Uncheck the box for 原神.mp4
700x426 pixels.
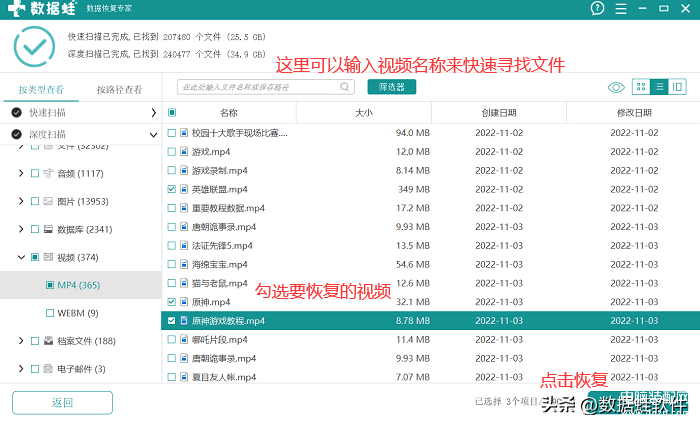pyautogui.click(x=171, y=302)
